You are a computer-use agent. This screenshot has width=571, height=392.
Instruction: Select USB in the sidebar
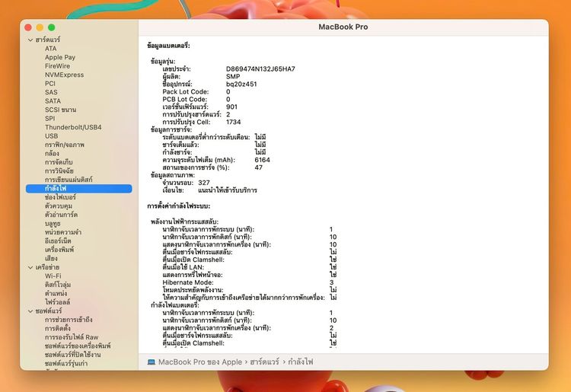(x=51, y=135)
